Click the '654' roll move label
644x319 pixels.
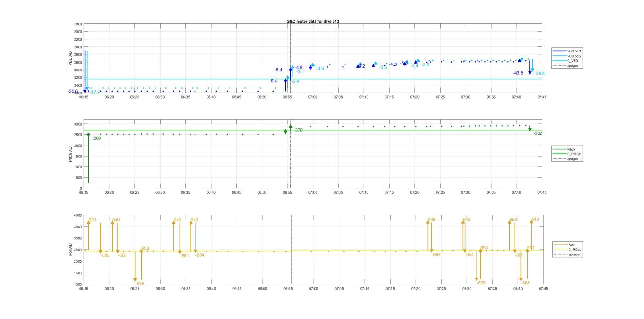click(484, 248)
